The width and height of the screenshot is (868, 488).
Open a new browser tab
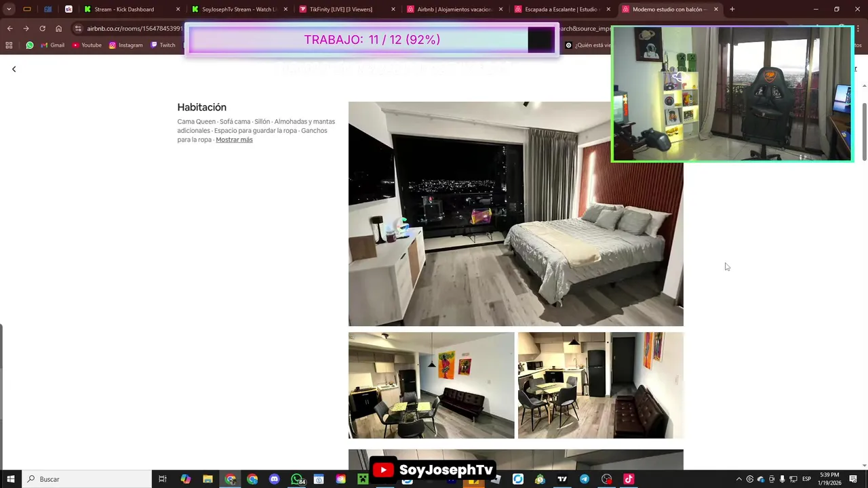(732, 9)
